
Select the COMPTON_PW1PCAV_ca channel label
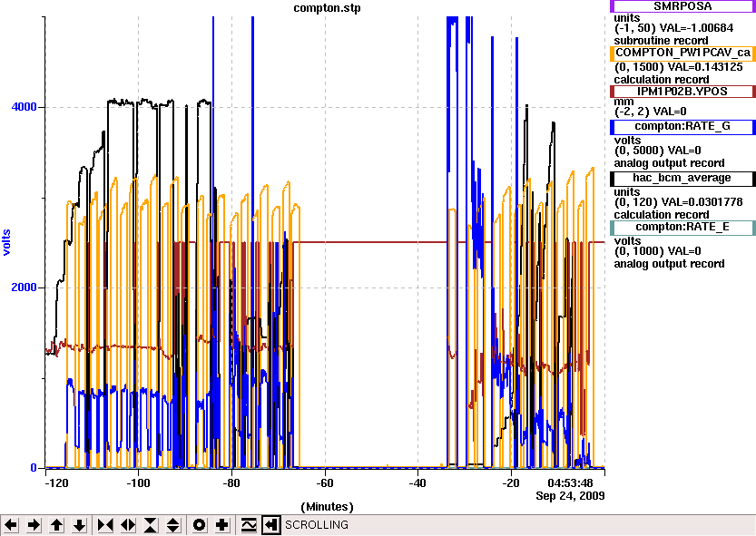tap(682, 53)
